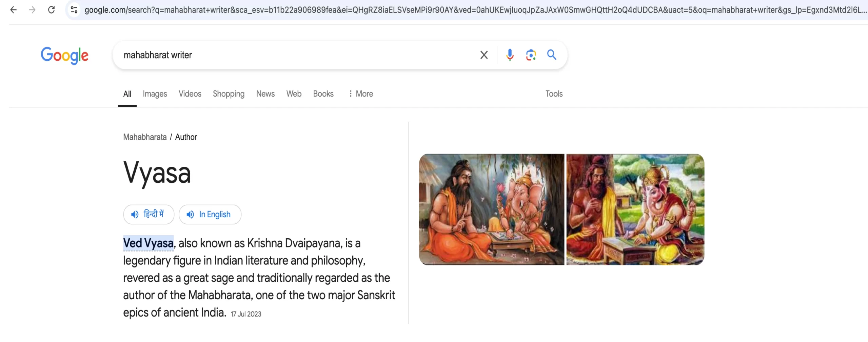Open Google Lens image search icon
Screen dimensions: 868x342
[x=531, y=55]
